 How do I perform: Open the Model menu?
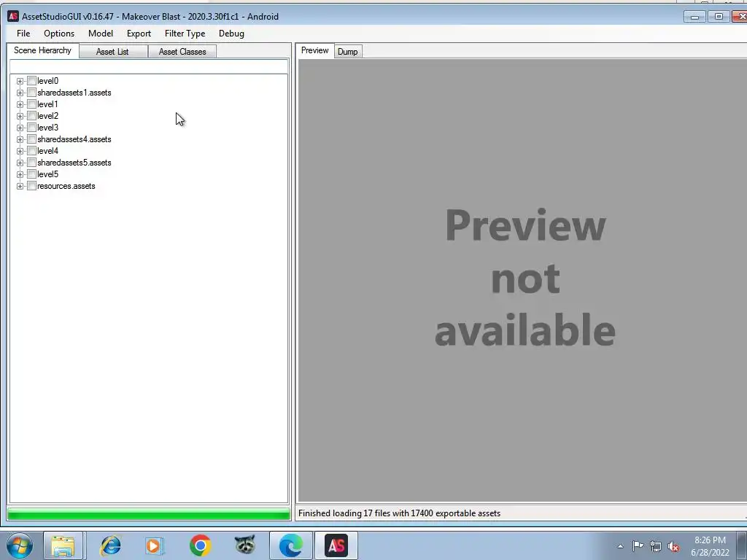(101, 34)
